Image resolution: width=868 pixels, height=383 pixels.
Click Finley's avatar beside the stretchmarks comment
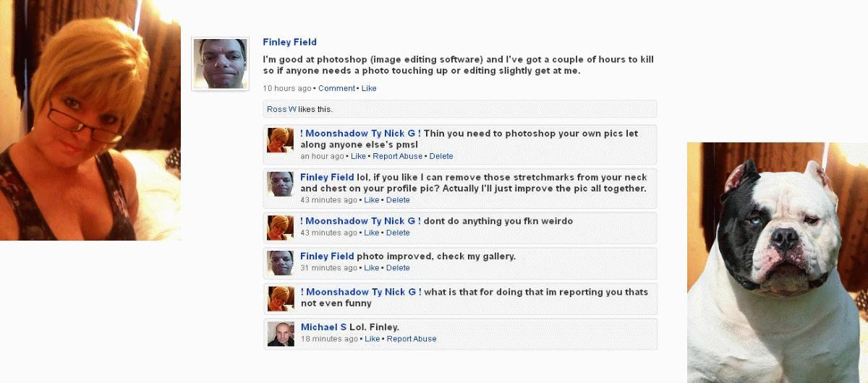coord(281,184)
